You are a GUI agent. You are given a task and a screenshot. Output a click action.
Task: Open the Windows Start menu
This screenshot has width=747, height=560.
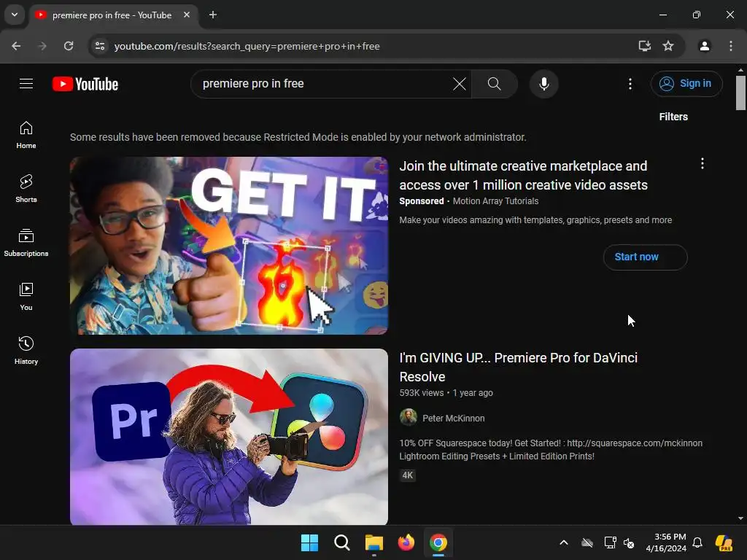(309, 542)
